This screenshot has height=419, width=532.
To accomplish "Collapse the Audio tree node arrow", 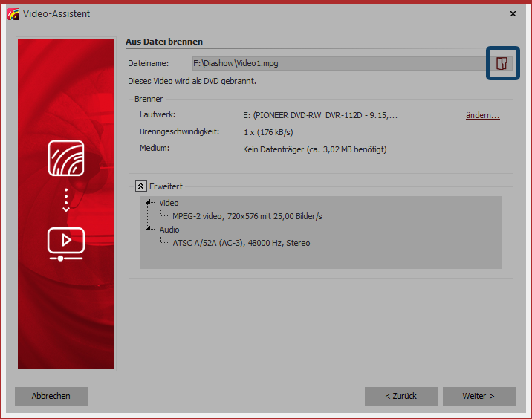I will point(150,230).
